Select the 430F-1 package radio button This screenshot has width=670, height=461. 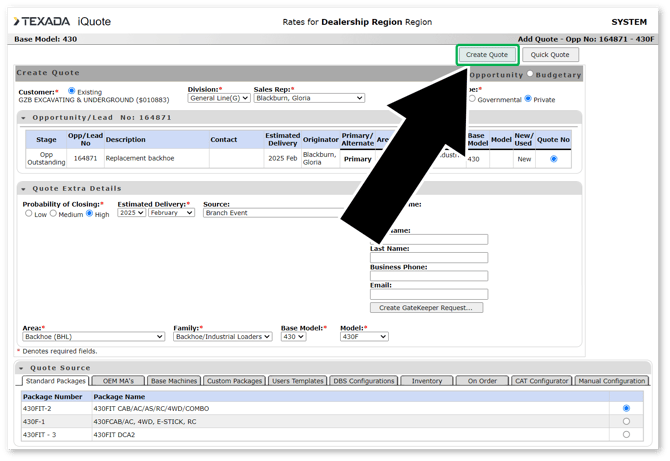[626, 421]
